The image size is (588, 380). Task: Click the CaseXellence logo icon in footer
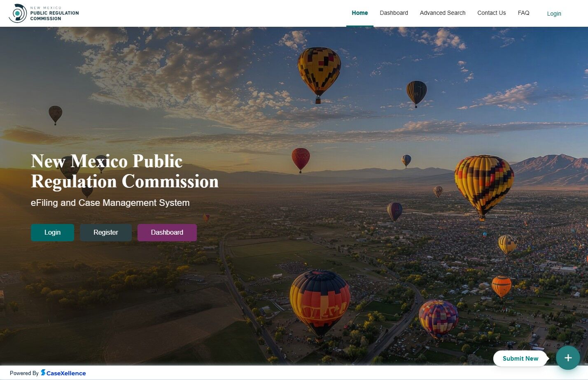coord(43,373)
